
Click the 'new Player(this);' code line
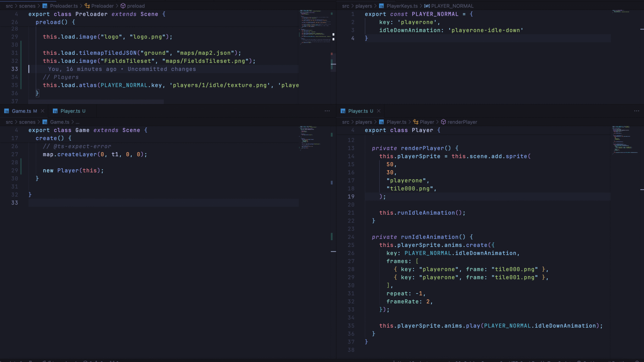[73, 170]
